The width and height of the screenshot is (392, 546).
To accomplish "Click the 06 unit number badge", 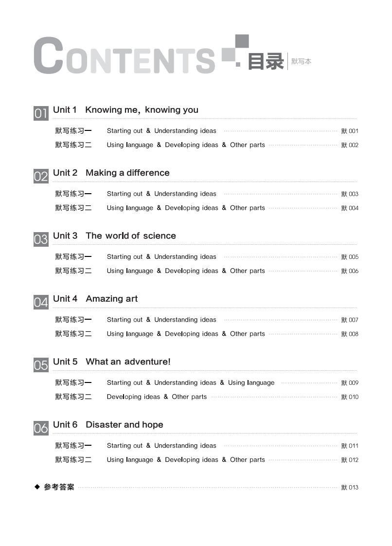I will [41, 428].
